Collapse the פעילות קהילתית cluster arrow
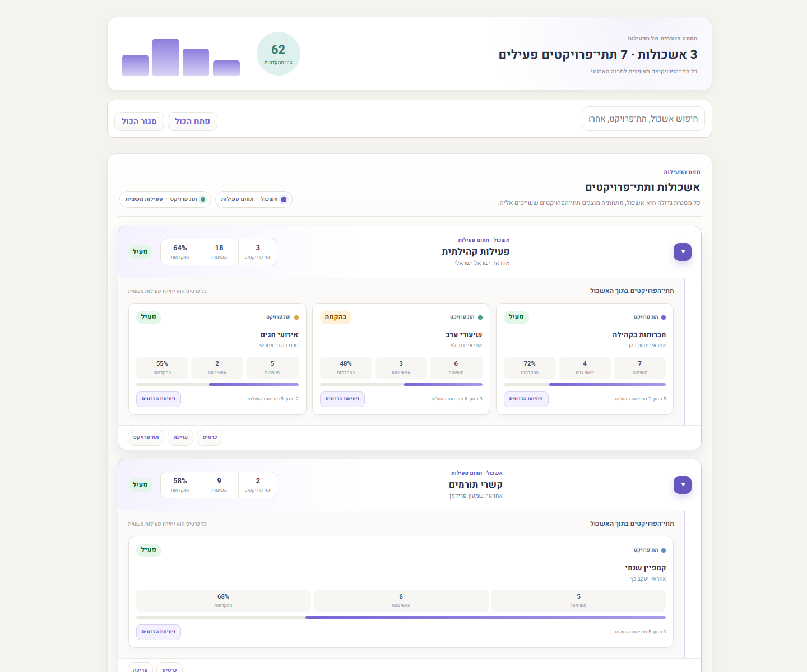This screenshot has height=672, width=807. tap(683, 252)
